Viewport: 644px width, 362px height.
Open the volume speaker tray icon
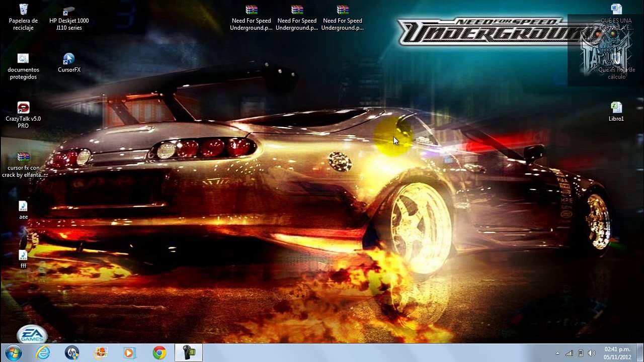(x=592, y=353)
